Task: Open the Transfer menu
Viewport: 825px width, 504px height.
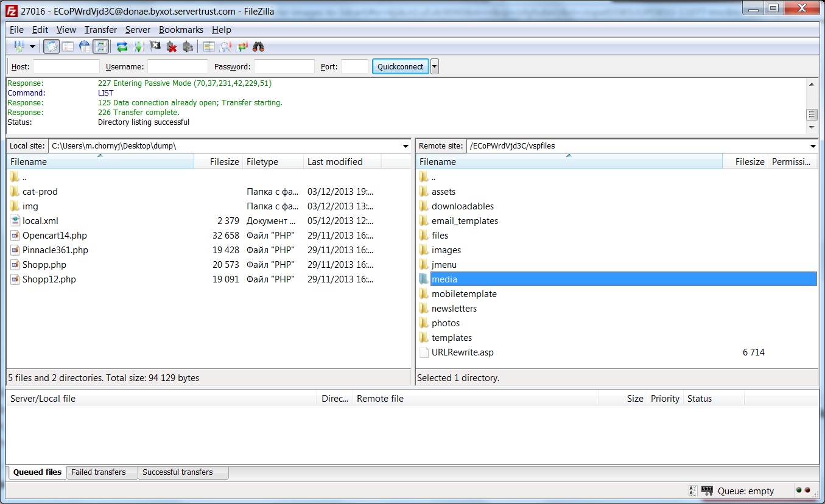Action: point(100,30)
